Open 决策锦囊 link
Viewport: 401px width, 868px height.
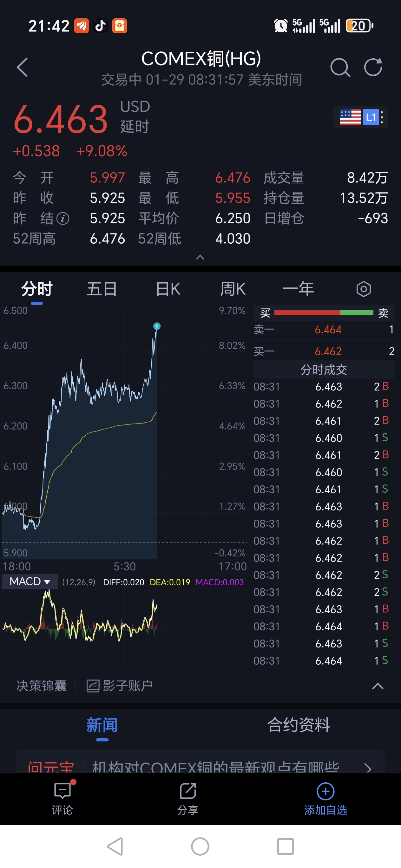tap(42, 686)
